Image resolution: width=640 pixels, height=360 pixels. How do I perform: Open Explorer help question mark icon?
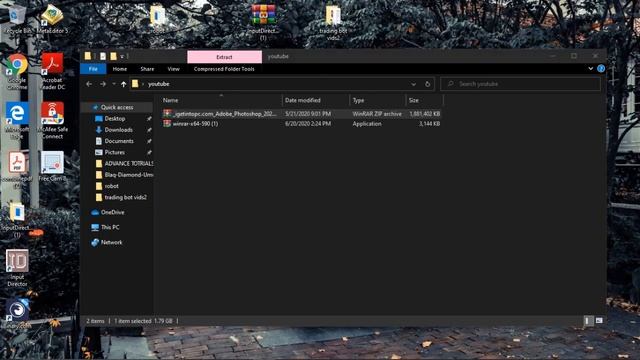point(601,69)
